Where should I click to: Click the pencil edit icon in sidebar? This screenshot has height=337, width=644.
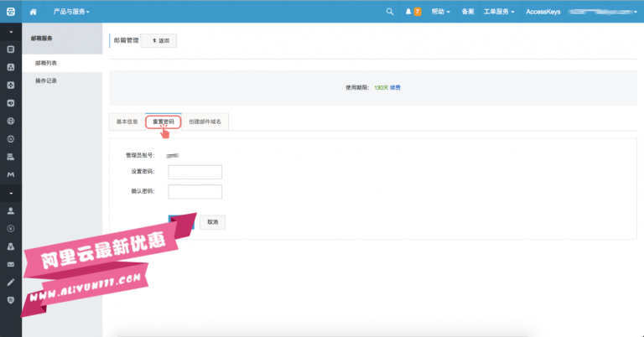click(x=11, y=283)
